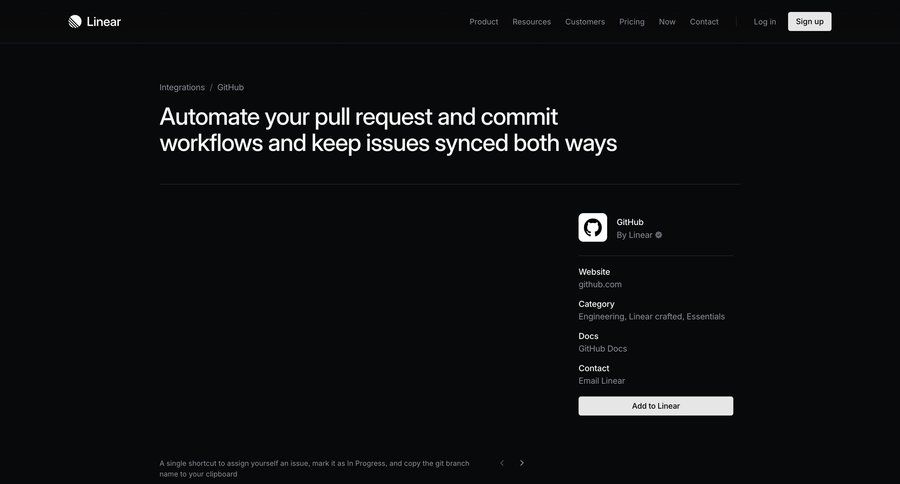Show the previous screenshot with left chevron
The width and height of the screenshot is (900, 484).
coord(502,463)
